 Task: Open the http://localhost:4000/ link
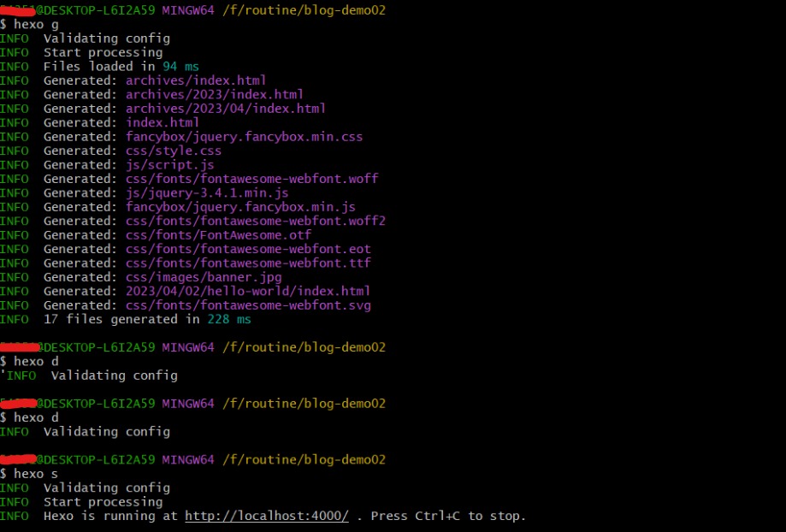click(x=266, y=516)
